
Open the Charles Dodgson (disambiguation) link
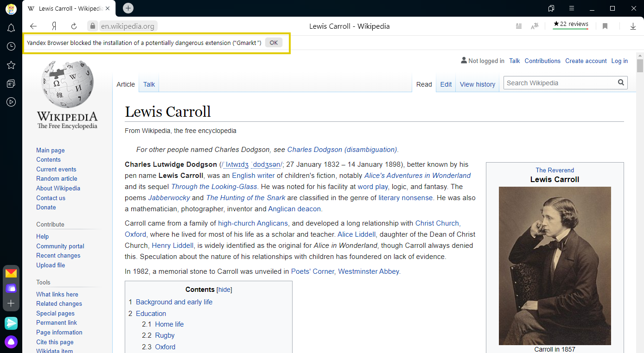(342, 150)
